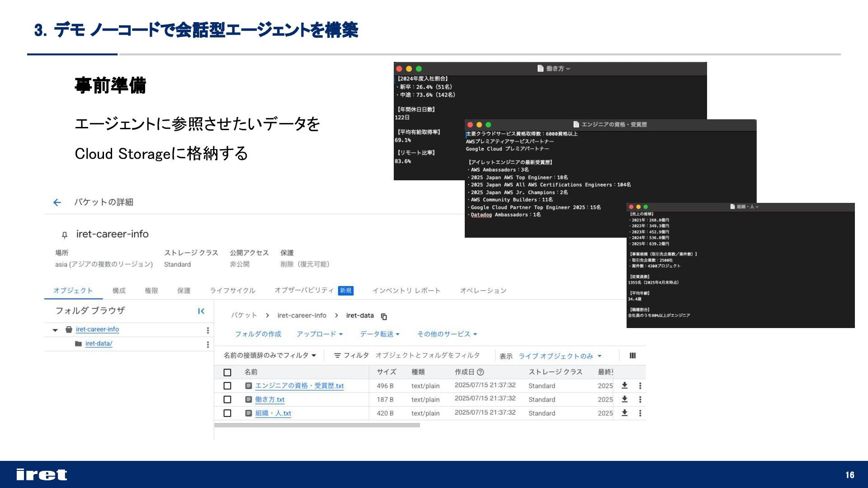The width and height of the screenshot is (868, 488).
Task: Open 働き方.txt link
Action: 269,399
